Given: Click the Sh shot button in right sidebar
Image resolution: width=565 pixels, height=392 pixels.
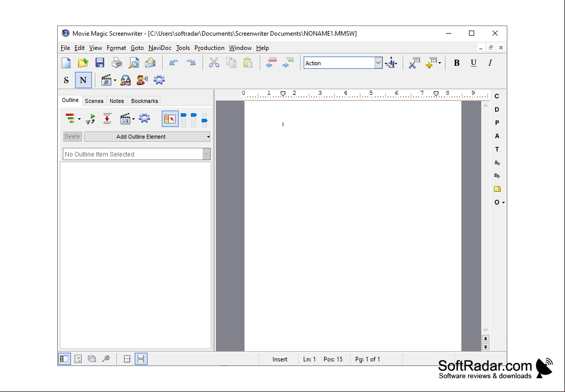Looking at the screenshot, I should pyautogui.click(x=497, y=176).
